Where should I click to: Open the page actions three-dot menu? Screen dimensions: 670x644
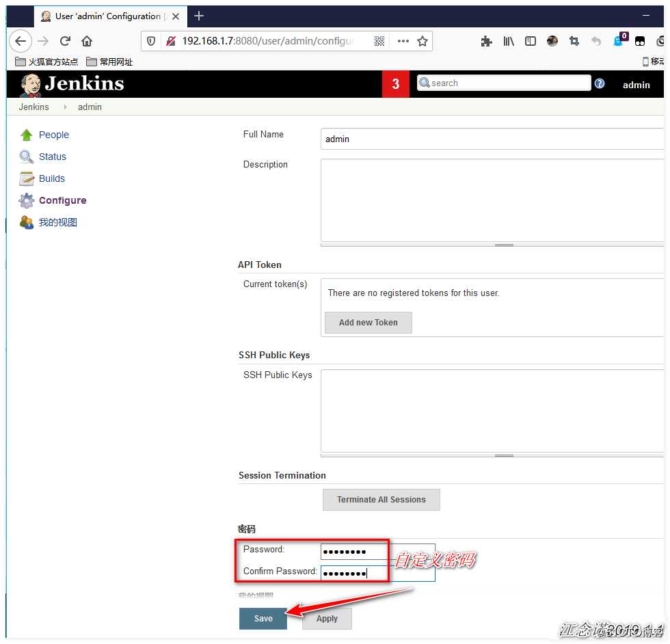coord(403,41)
